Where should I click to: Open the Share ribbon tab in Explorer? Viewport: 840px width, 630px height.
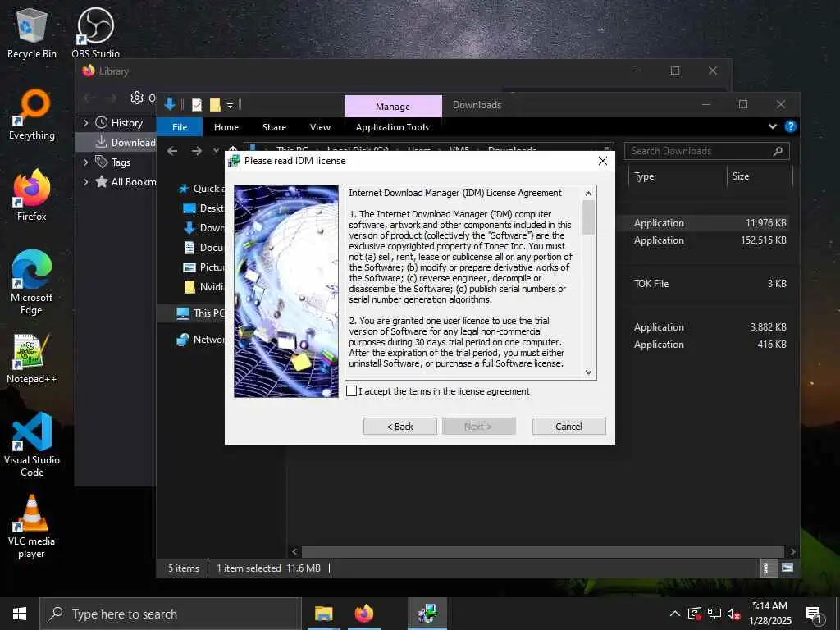274,127
